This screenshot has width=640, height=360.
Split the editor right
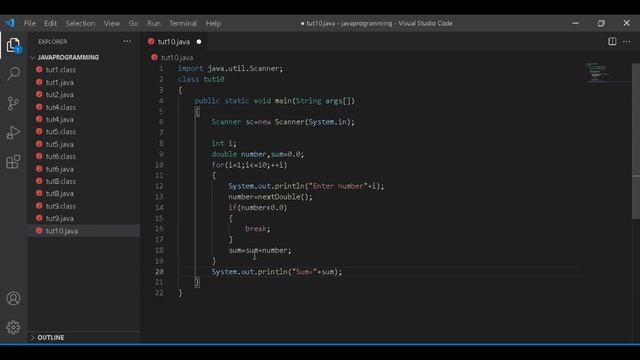pyautogui.click(x=612, y=41)
